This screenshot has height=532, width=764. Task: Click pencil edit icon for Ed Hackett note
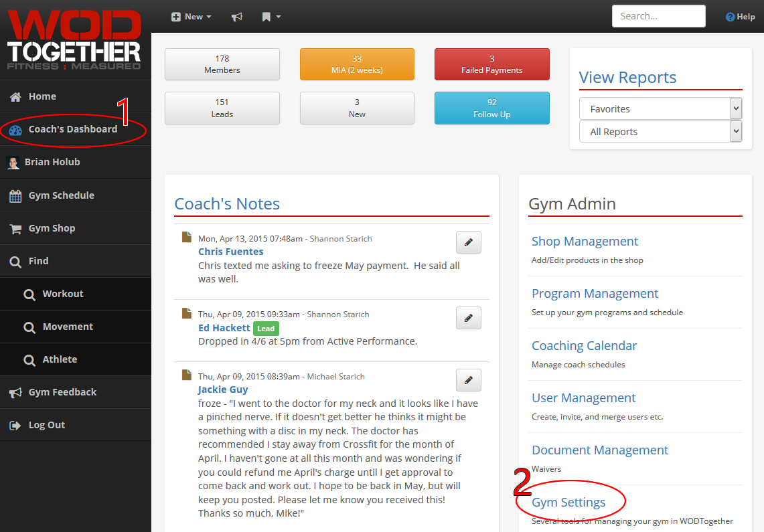(468, 318)
